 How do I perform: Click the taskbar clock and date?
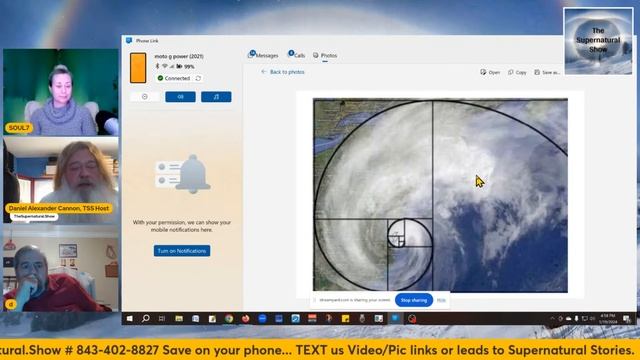coord(607,319)
